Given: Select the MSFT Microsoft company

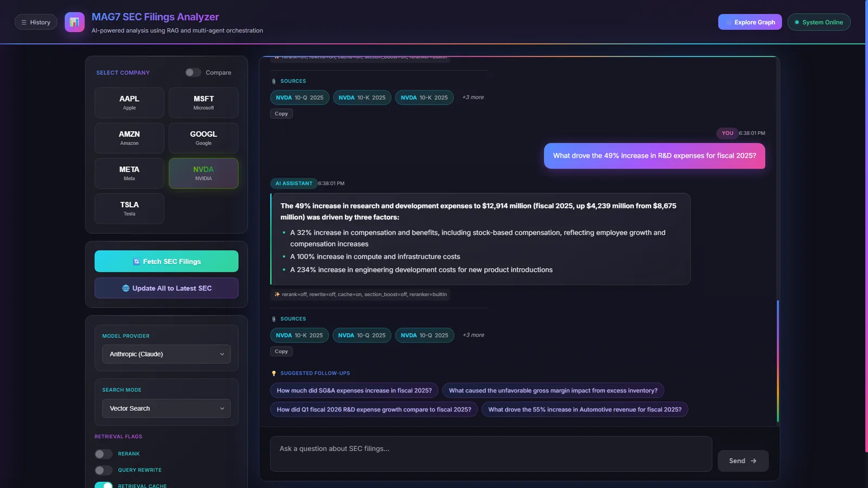Looking at the screenshot, I should (x=203, y=103).
